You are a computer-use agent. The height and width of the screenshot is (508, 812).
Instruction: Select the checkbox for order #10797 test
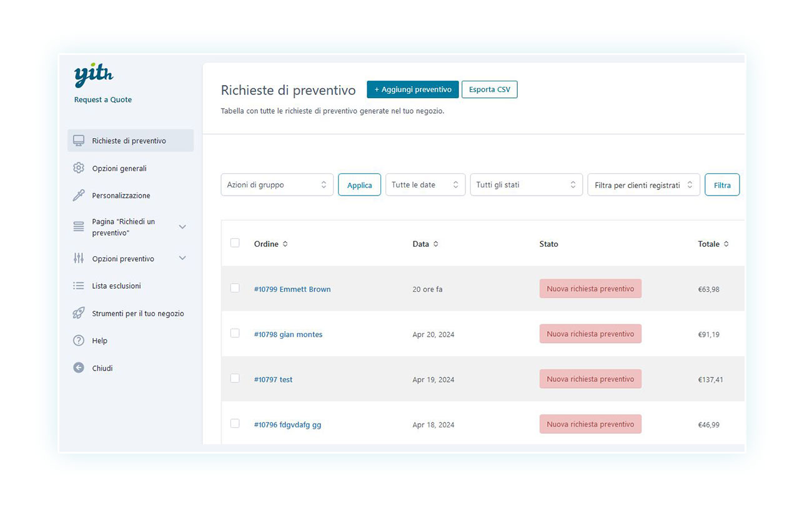235,378
